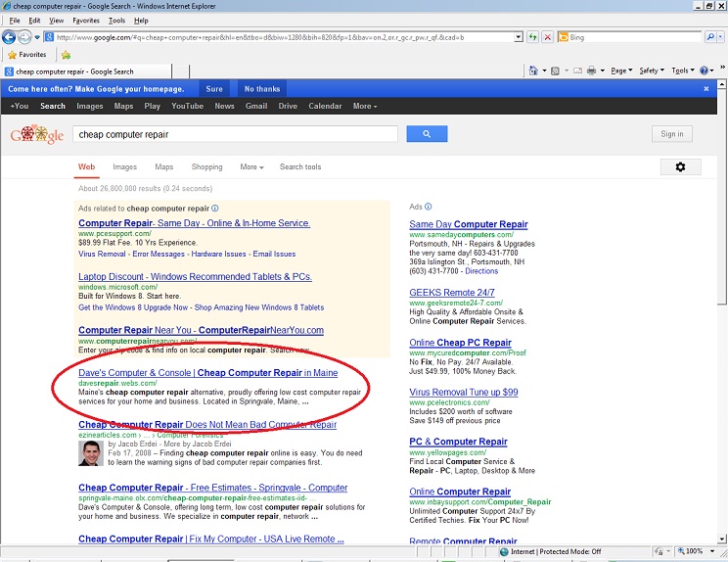Open 'GEEKS Remote 24/7' ad link
Screen dimensions: 728x562
452,293
